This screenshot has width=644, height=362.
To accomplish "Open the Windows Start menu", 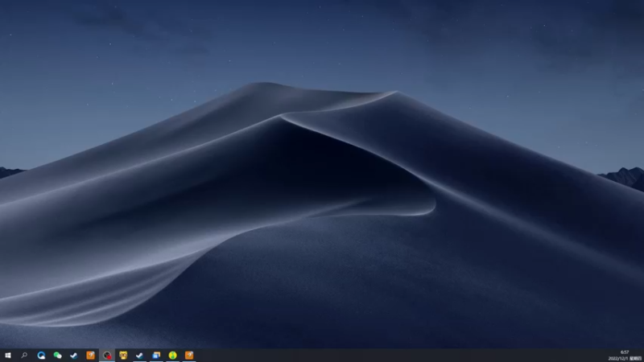I will coord(8,356).
